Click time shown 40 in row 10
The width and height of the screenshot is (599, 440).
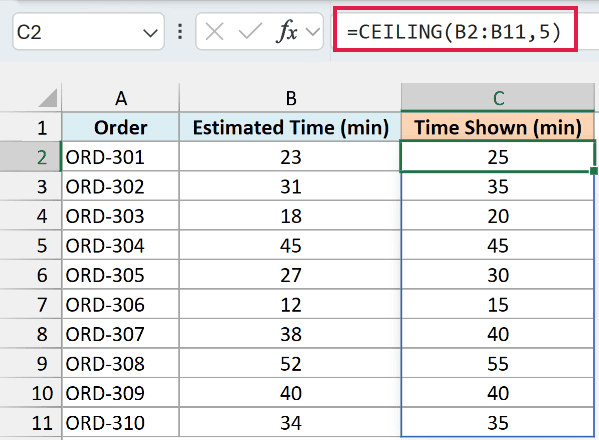pyautogui.click(x=498, y=393)
